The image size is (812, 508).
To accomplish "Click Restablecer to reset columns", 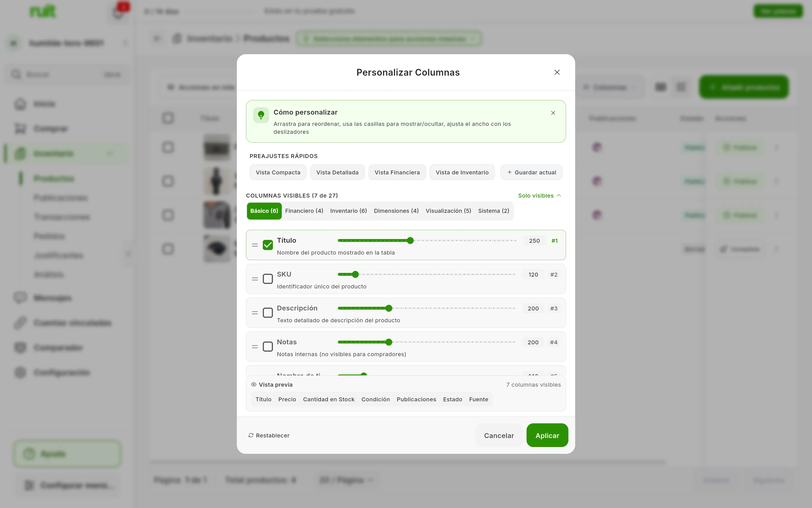I will pyautogui.click(x=269, y=435).
